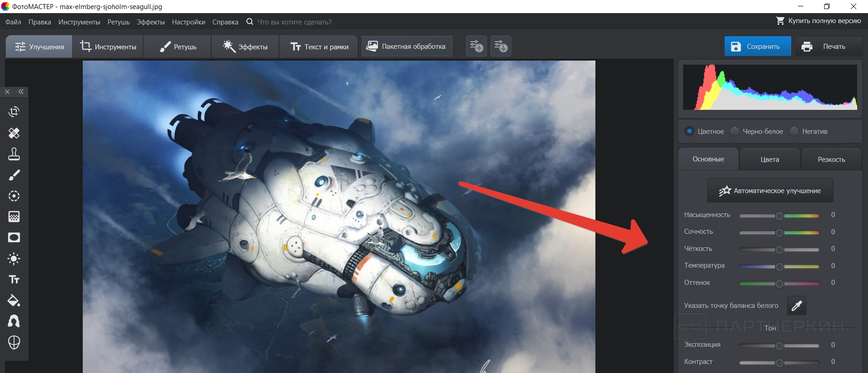Open the Настройки menu
The height and width of the screenshot is (373, 868).
189,22
